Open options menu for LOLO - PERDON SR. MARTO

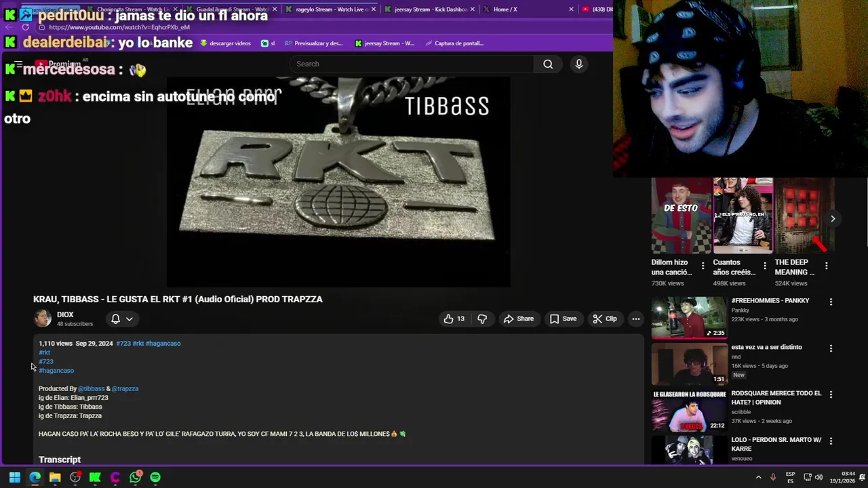(831, 441)
